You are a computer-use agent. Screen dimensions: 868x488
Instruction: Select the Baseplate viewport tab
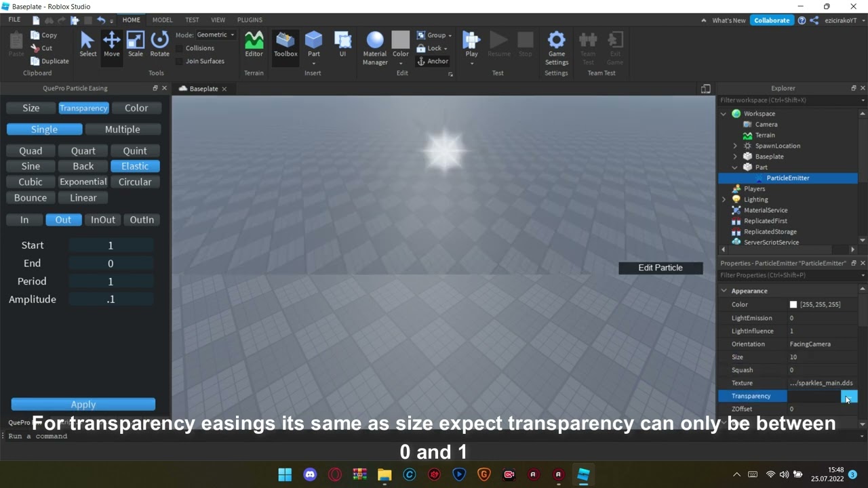(x=203, y=89)
